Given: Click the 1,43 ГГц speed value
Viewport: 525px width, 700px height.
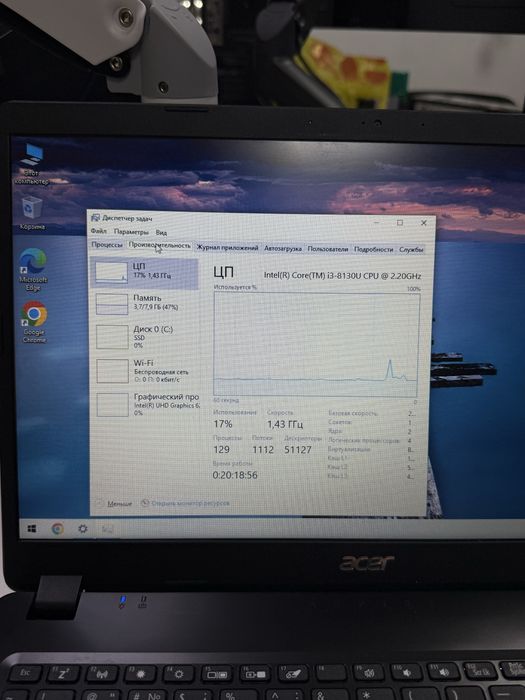Looking at the screenshot, I should tap(285, 424).
